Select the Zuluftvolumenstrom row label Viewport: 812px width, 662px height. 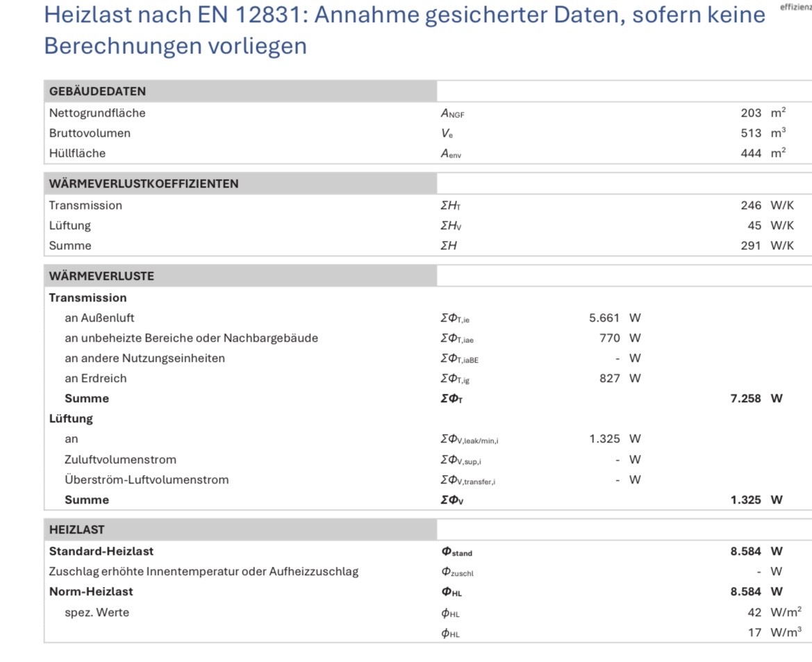(120, 459)
